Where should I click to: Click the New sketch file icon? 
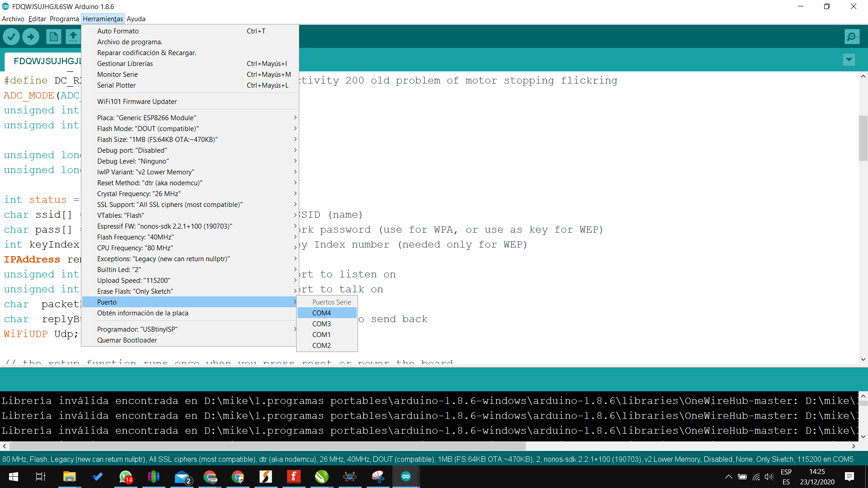[x=53, y=37]
